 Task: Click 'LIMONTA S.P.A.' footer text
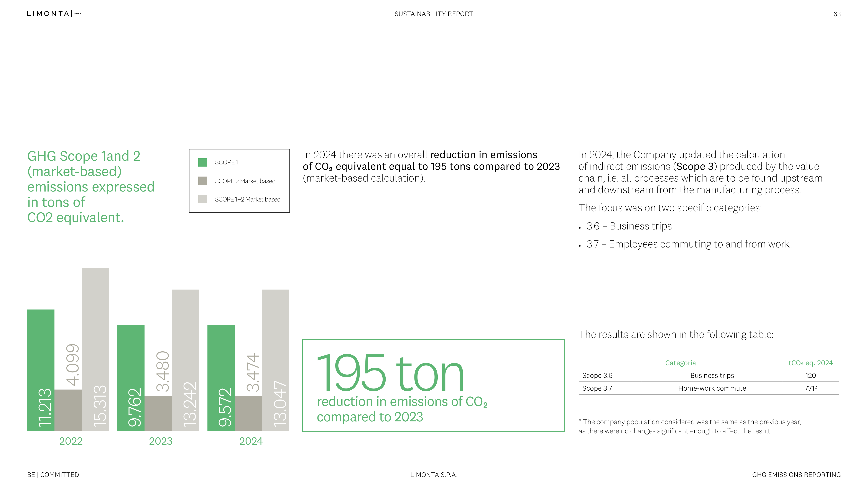[x=434, y=475]
